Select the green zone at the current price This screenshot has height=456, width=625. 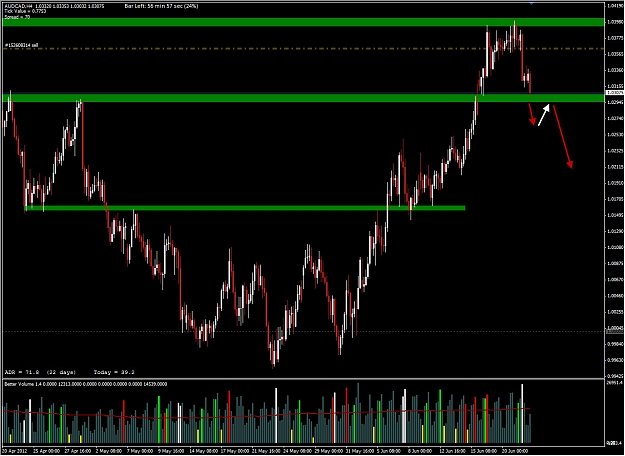pyautogui.click(x=303, y=98)
